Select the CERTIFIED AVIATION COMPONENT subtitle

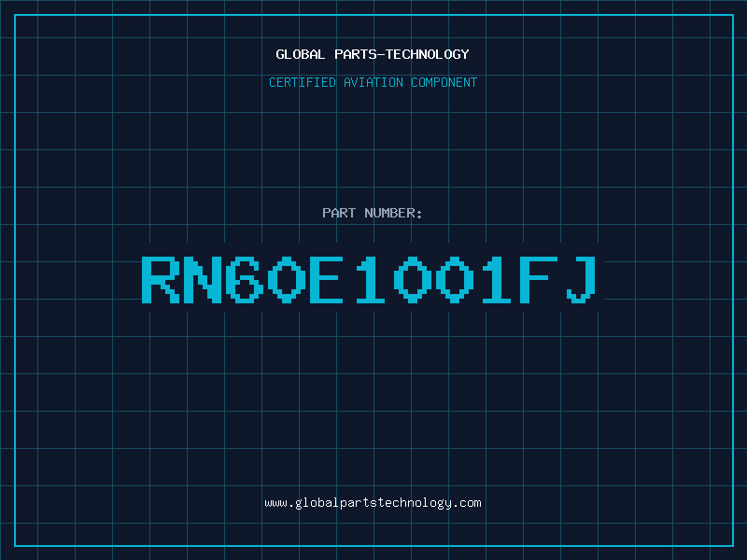click(x=373, y=82)
